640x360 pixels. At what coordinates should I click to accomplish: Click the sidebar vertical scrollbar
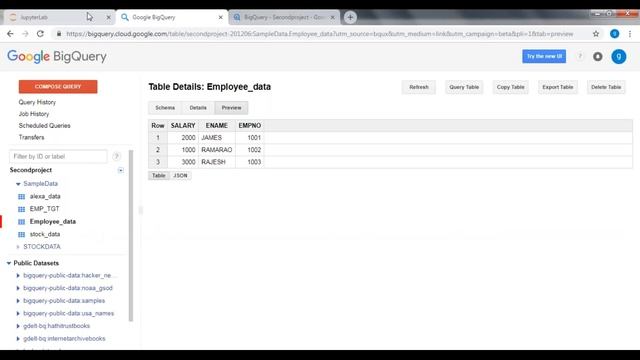(x=131, y=236)
